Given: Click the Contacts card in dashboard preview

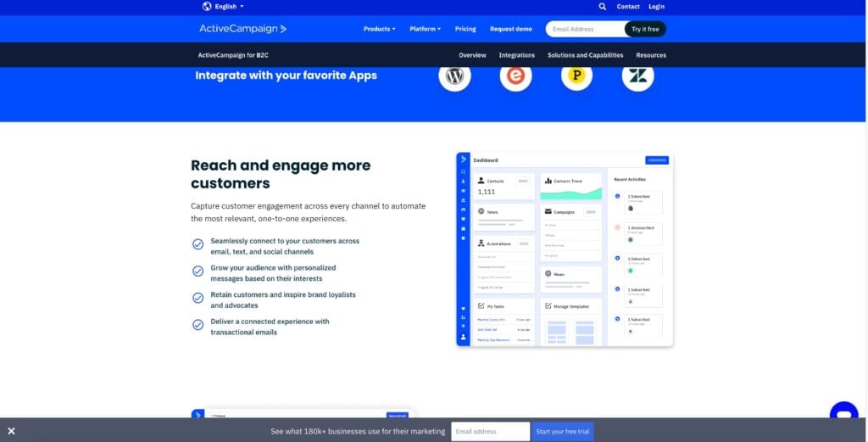Looking at the screenshot, I should point(504,187).
